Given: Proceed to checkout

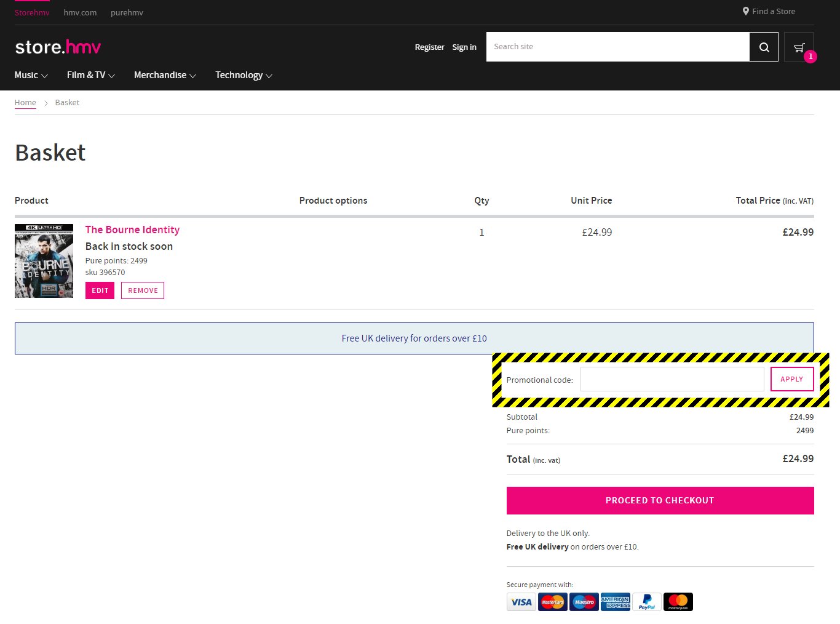Looking at the screenshot, I should 660,500.
